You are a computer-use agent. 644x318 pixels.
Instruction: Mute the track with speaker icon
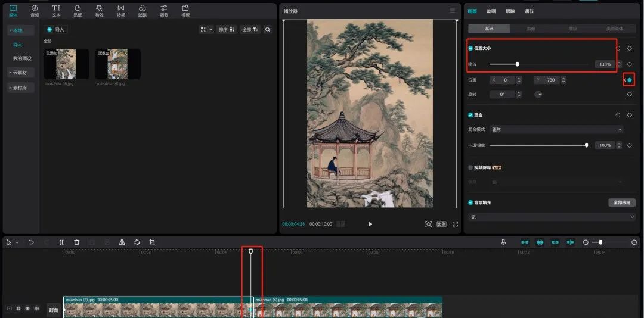coord(37,308)
